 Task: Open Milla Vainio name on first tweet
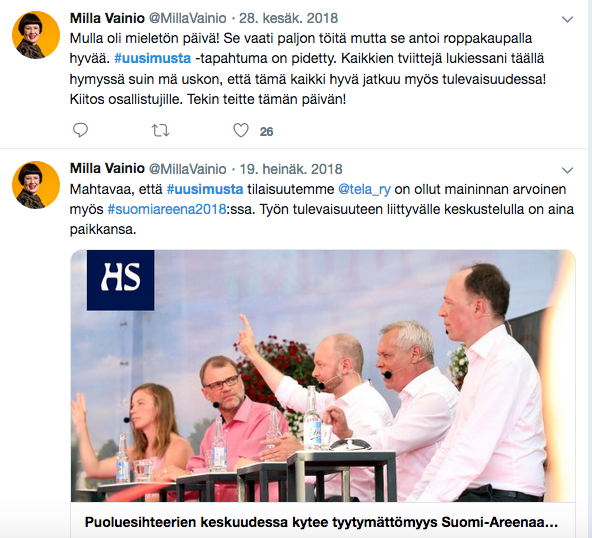point(107,18)
